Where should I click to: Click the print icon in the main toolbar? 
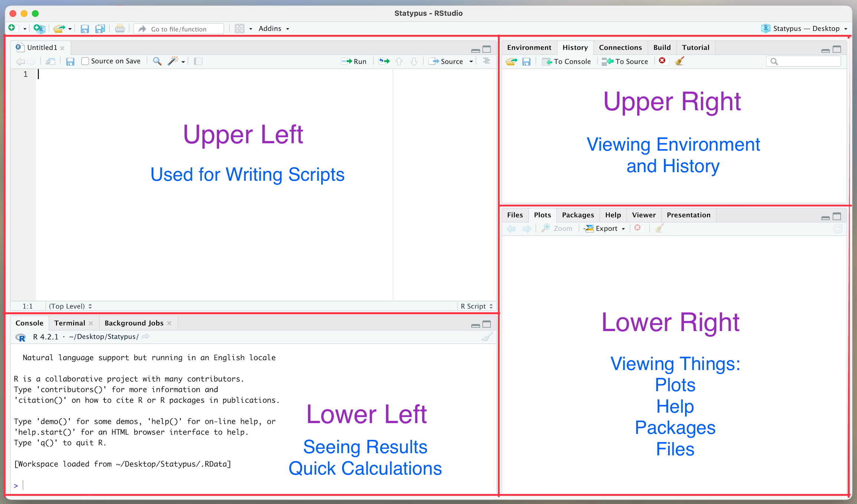tap(120, 28)
